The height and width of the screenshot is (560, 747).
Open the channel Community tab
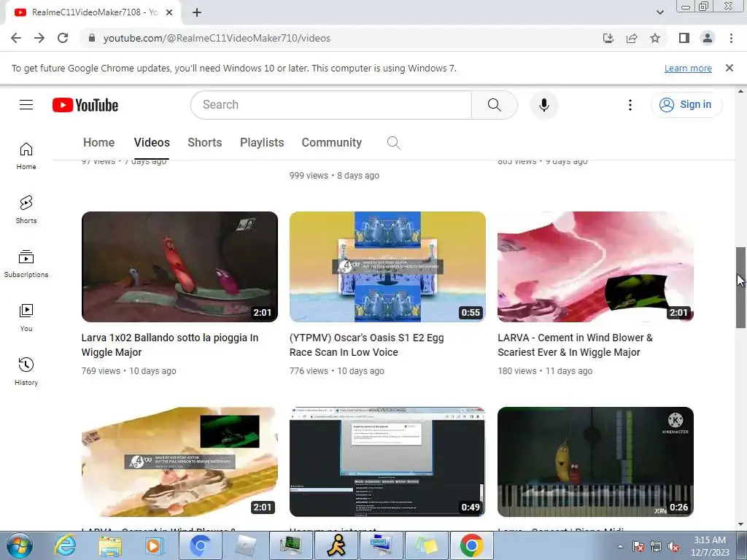[332, 142]
